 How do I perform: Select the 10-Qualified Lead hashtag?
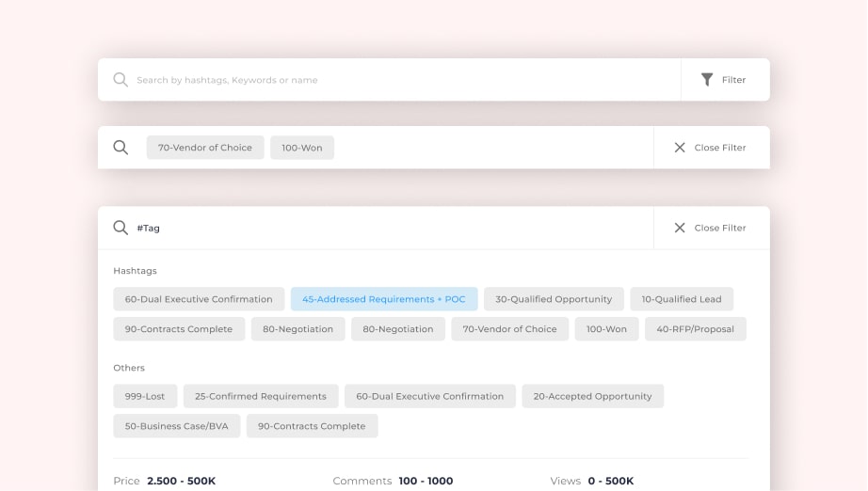(682, 299)
